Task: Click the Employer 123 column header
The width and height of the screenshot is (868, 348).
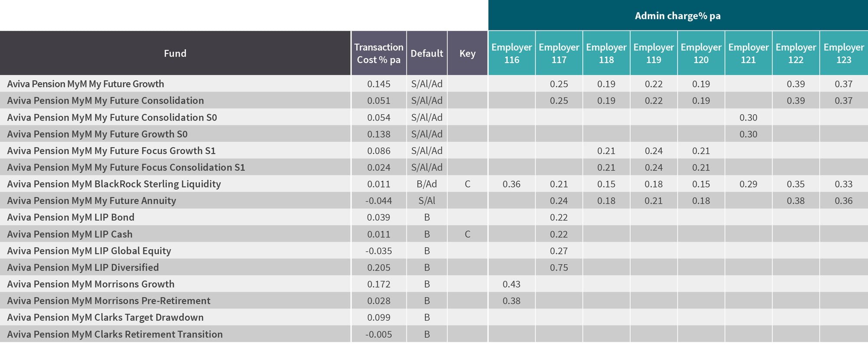Action: (x=843, y=53)
